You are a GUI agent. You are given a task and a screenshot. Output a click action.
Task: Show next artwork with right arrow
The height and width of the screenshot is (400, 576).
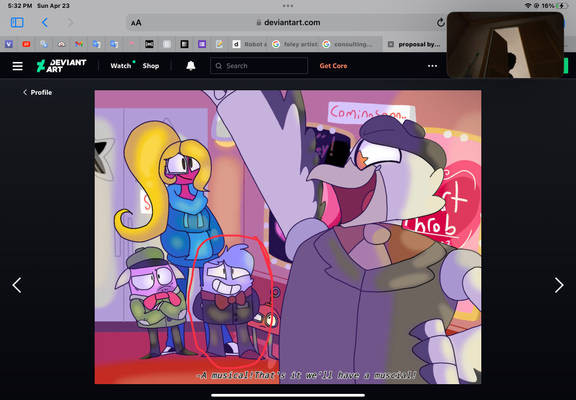pyautogui.click(x=559, y=285)
